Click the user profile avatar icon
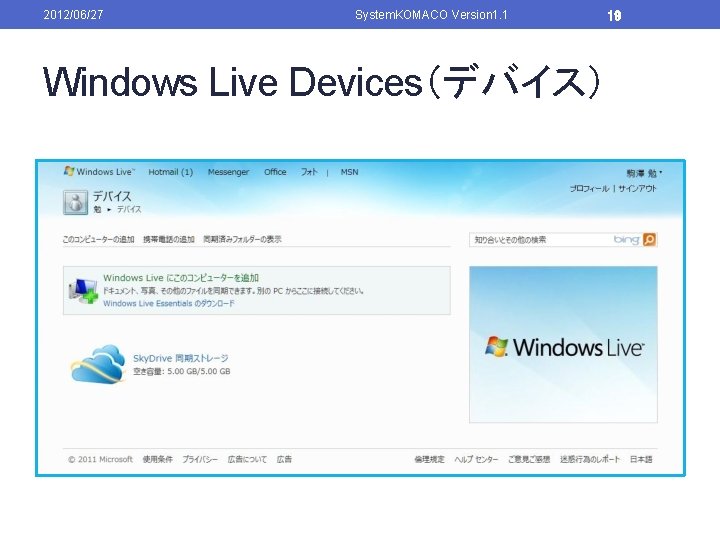This screenshot has width=720, height=540. point(75,202)
